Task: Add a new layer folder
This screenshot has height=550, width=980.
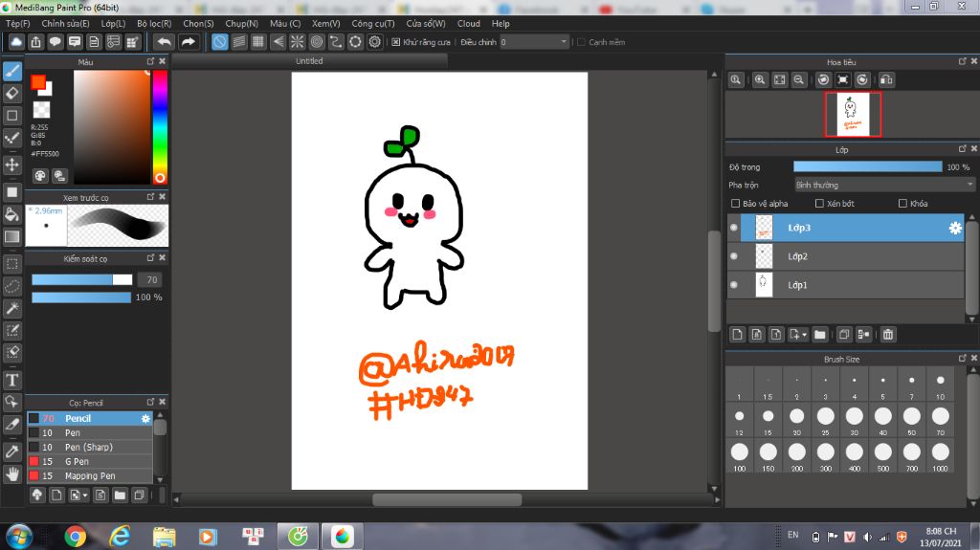Action: tap(820, 335)
